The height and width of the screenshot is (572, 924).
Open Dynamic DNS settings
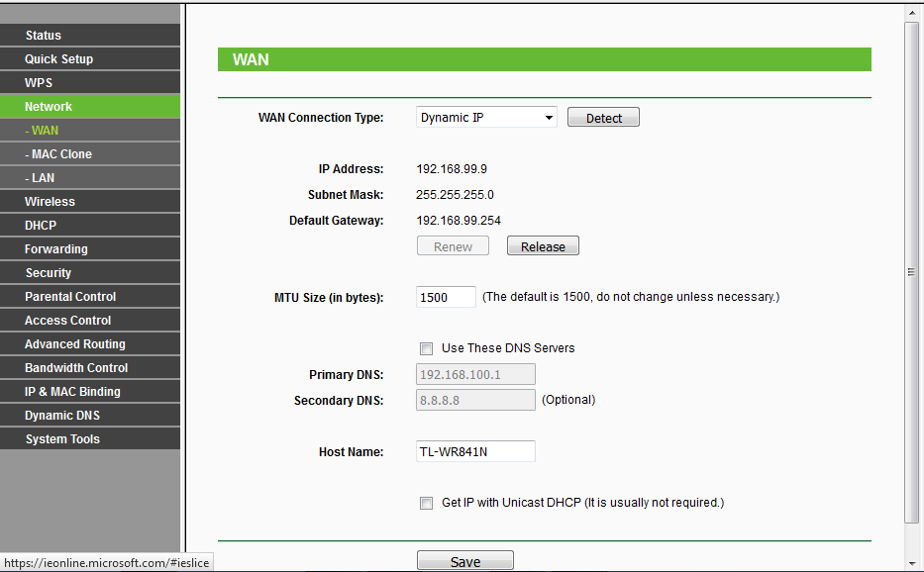tap(90, 416)
